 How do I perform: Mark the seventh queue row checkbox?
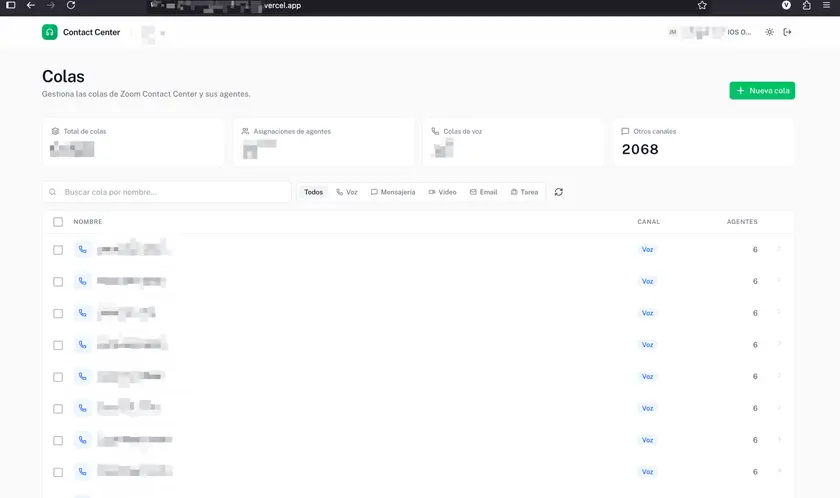click(58, 440)
